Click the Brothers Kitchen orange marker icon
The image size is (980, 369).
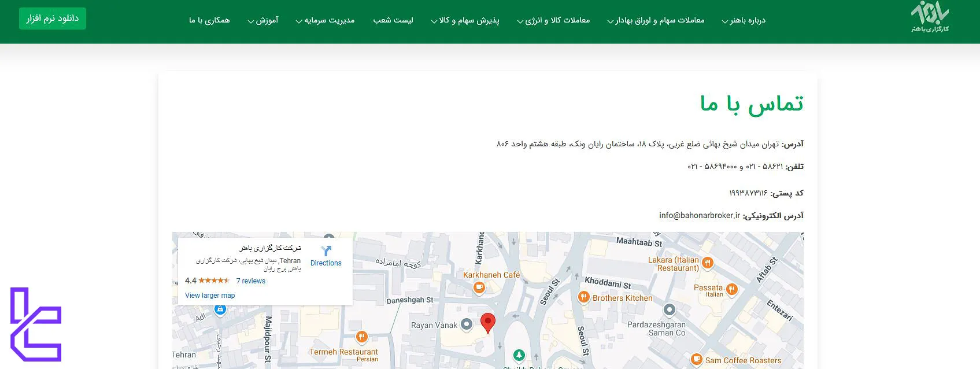(x=584, y=297)
